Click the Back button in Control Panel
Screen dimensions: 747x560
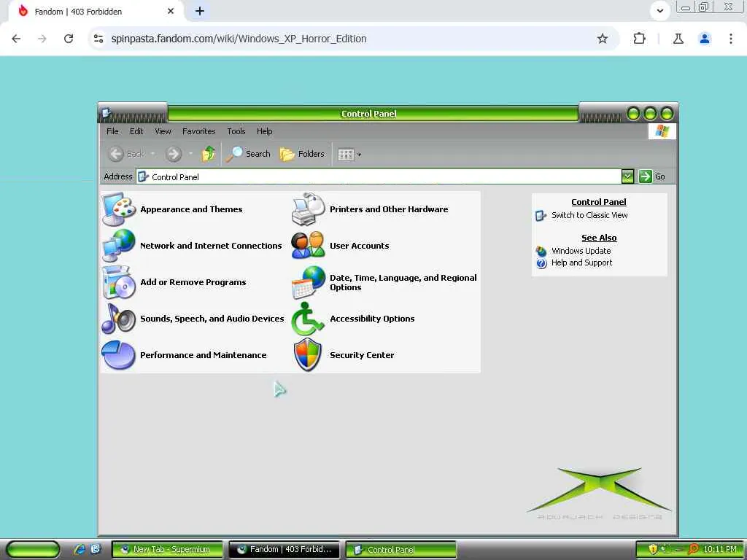click(126, 154)
